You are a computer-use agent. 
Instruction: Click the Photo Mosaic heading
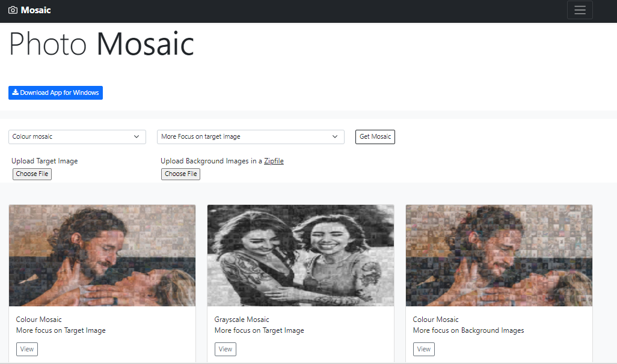point(102,44)
